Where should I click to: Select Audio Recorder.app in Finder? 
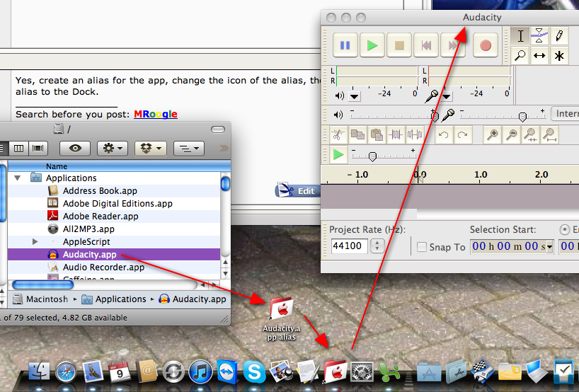point(114,267)
